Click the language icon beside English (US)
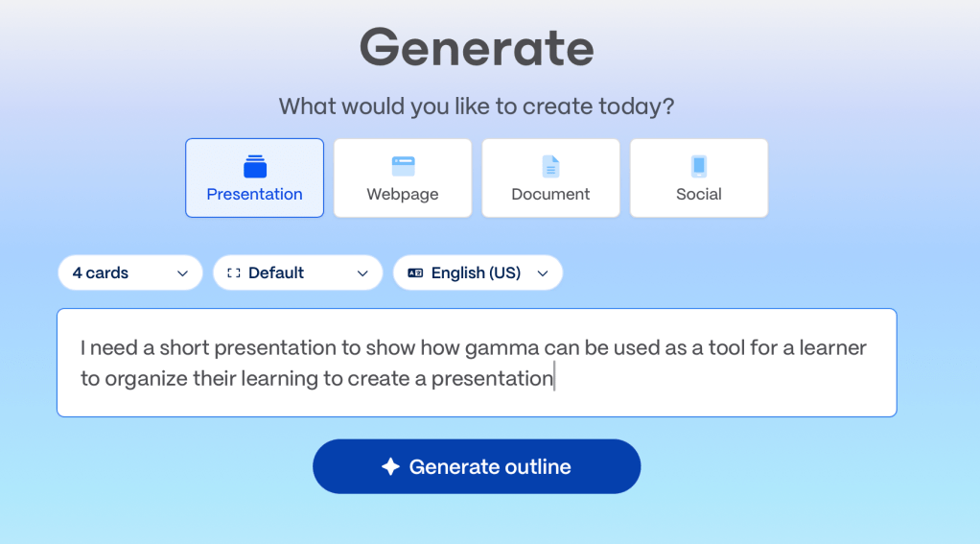Viewport: 980px width, 544px height. pos(415,272)
